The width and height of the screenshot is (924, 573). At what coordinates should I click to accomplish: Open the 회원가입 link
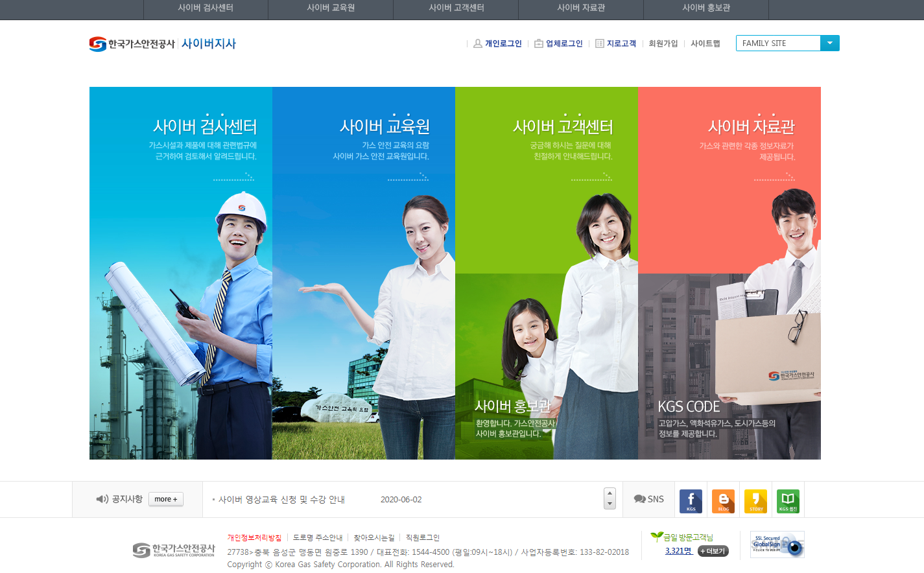tap(663, 43)
